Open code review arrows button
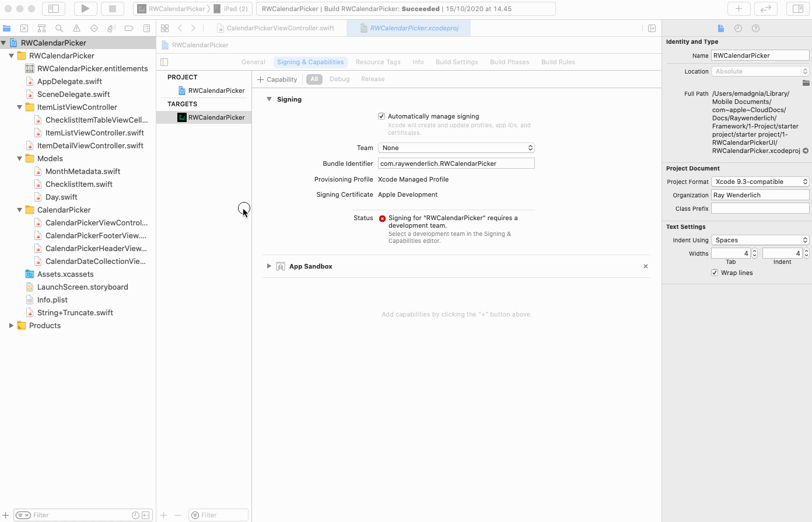Screen dimensions: 812x522 pos(765,9)
